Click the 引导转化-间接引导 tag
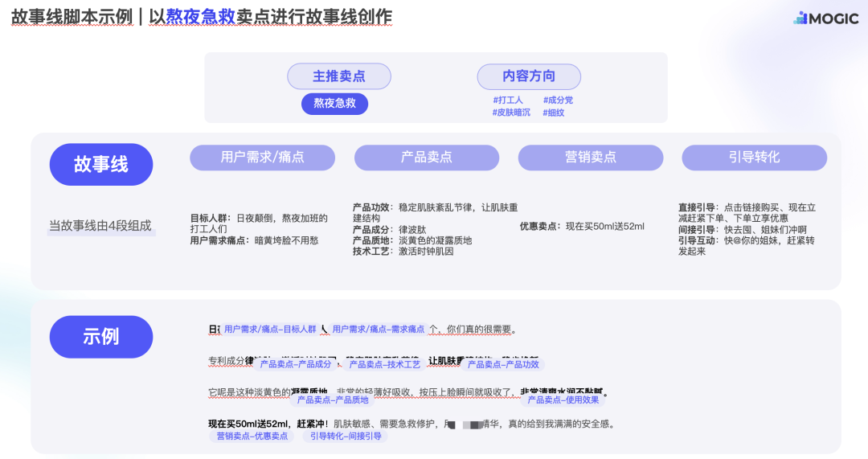 [346, 436]
